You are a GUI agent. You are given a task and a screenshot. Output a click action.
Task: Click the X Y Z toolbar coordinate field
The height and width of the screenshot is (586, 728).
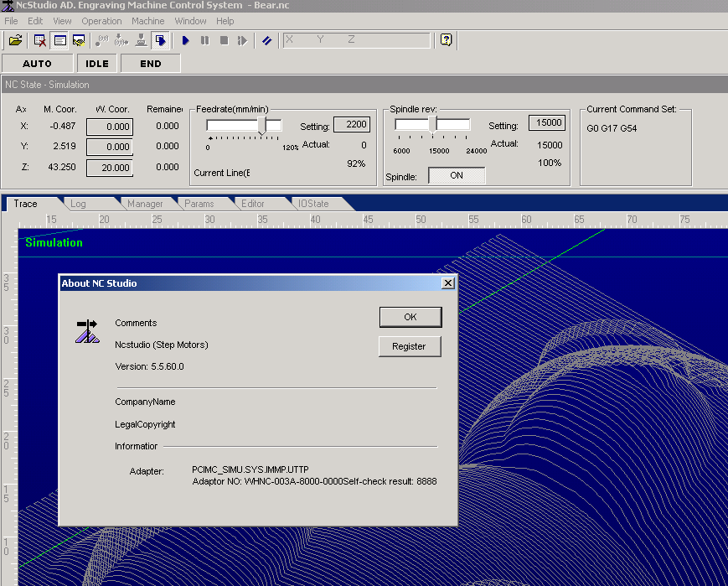point(357,40)
